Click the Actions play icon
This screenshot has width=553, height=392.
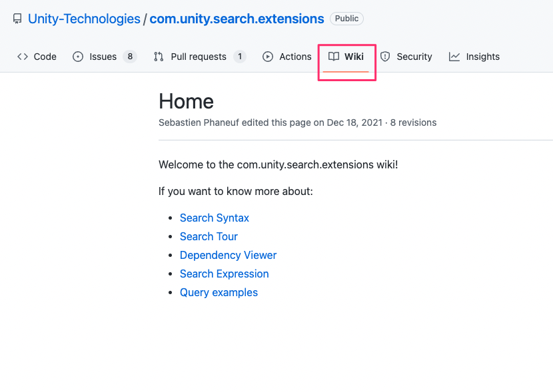pyautogui.click(x=269, y=57)
